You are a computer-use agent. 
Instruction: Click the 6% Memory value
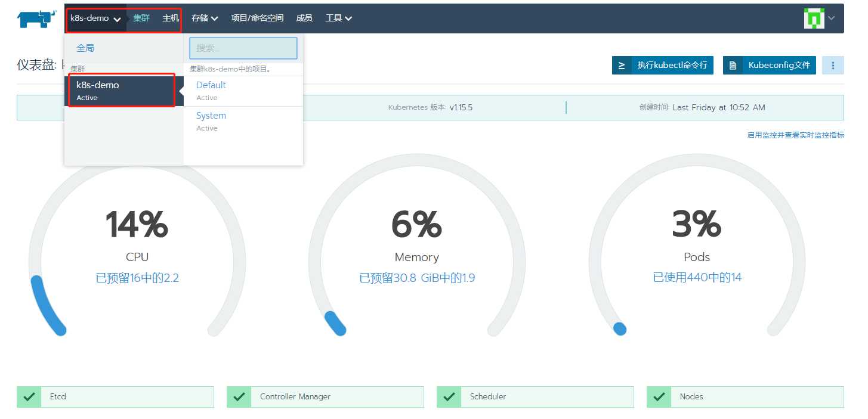click(x=417, y=225)
